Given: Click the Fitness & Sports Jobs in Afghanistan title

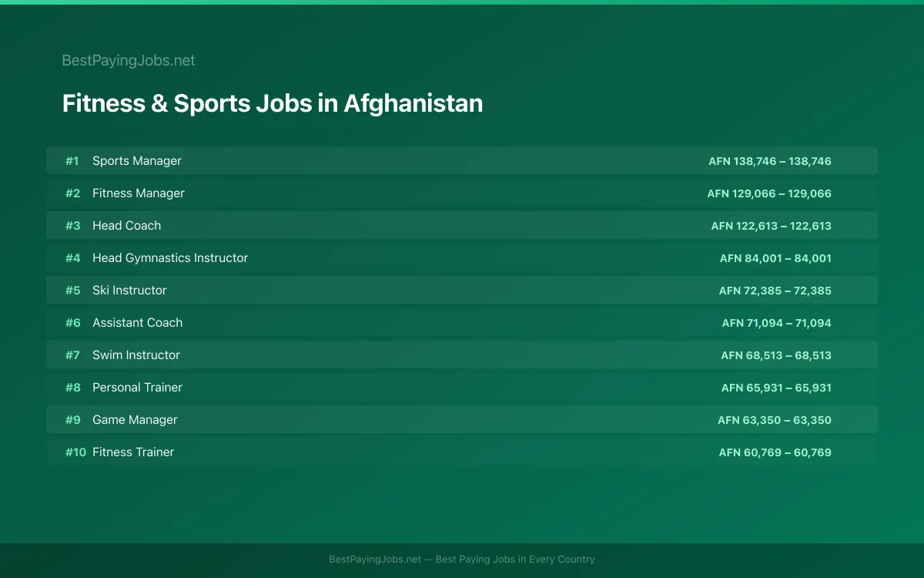Looking at the screenshot, I should [273, 103].
